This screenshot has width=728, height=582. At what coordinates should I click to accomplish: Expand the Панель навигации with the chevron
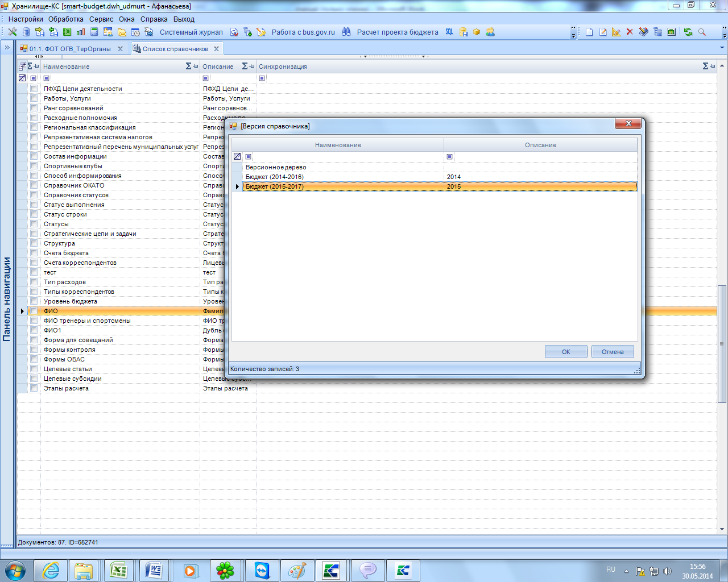pos(7,48)
